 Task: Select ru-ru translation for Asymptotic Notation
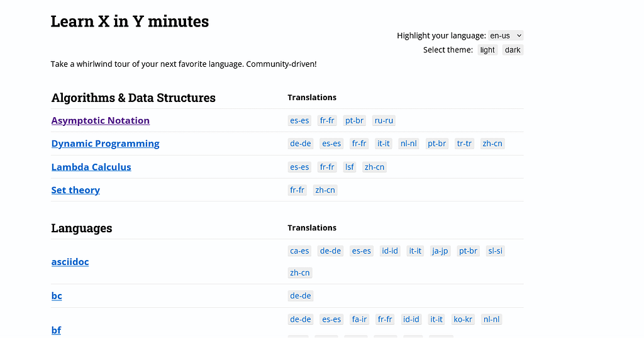click(x=384, y=120)
